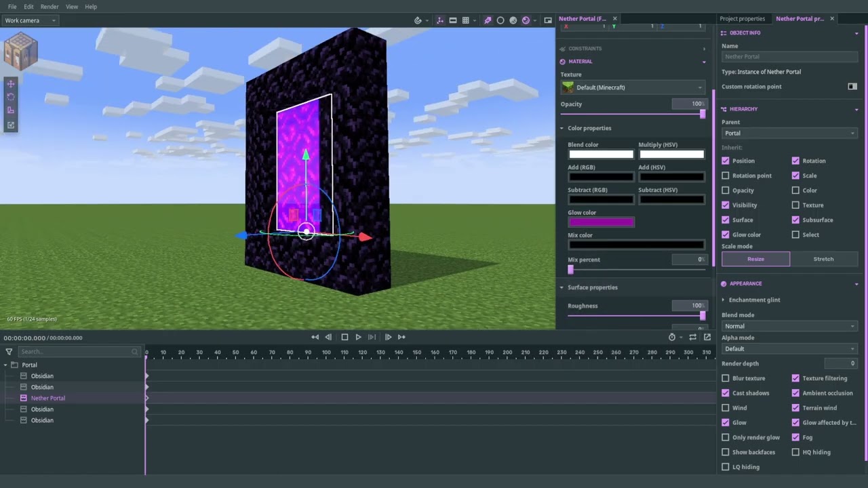Open timeline interval timer settings
The height and width of the screenshot is (488, 868).
pos(672,337)
